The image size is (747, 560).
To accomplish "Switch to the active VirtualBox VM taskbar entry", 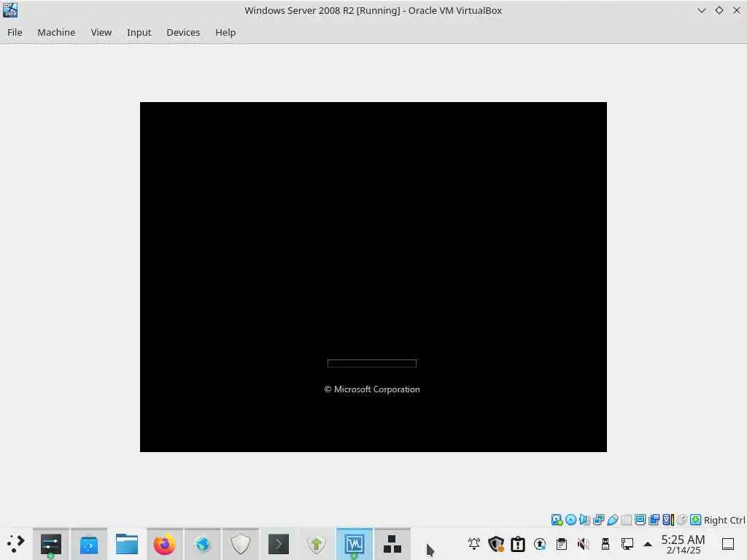I will click(x=354, y=544).
